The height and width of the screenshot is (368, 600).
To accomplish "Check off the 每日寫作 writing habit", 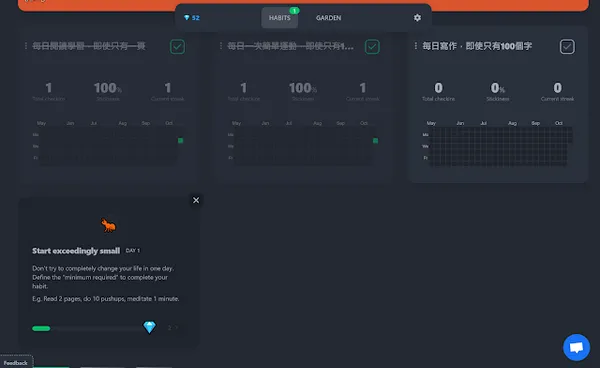I will 567,47.
